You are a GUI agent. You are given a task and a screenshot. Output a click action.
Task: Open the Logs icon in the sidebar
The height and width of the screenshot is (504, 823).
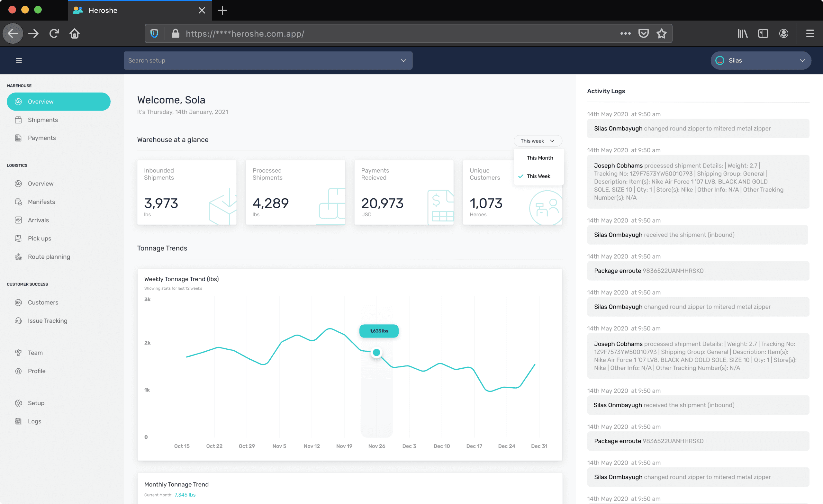coord(18,421)
